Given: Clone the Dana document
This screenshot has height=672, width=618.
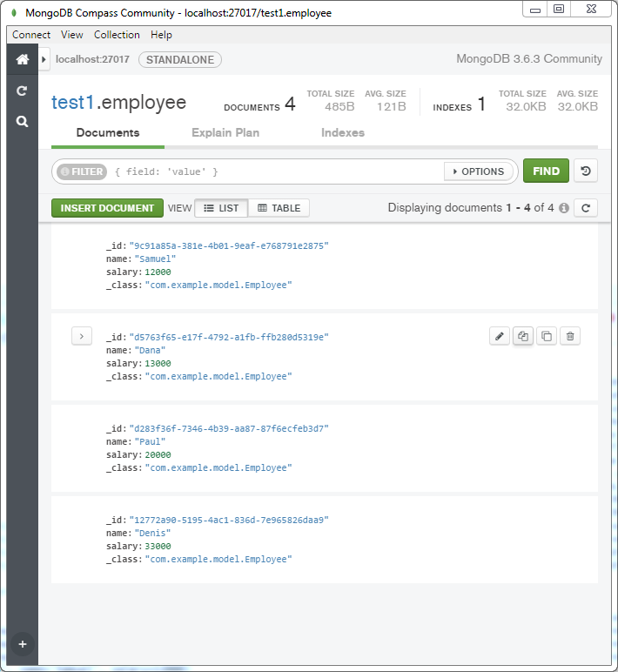Looking at the screenshot, I should pyautogui.click(x=547, y=336).
